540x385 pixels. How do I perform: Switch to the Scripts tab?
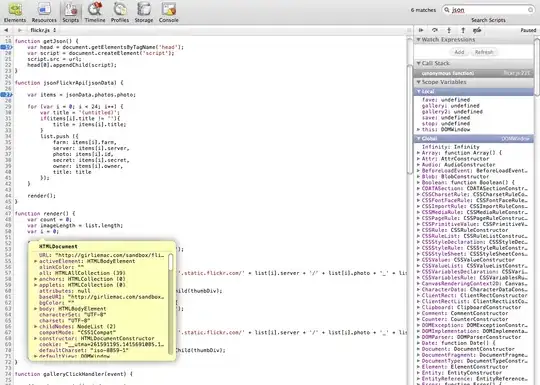[x=71, y=12]
